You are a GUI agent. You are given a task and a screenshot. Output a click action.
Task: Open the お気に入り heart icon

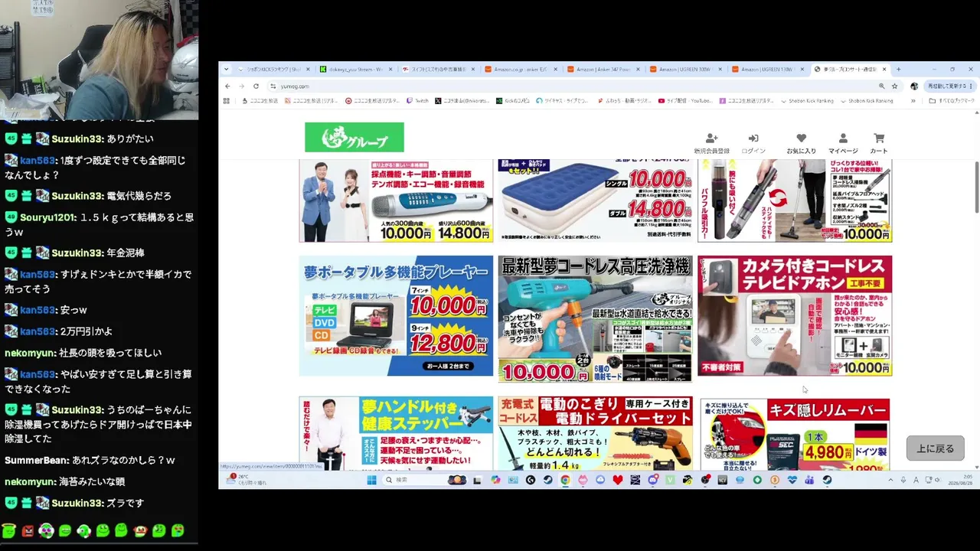click(801, 142)
